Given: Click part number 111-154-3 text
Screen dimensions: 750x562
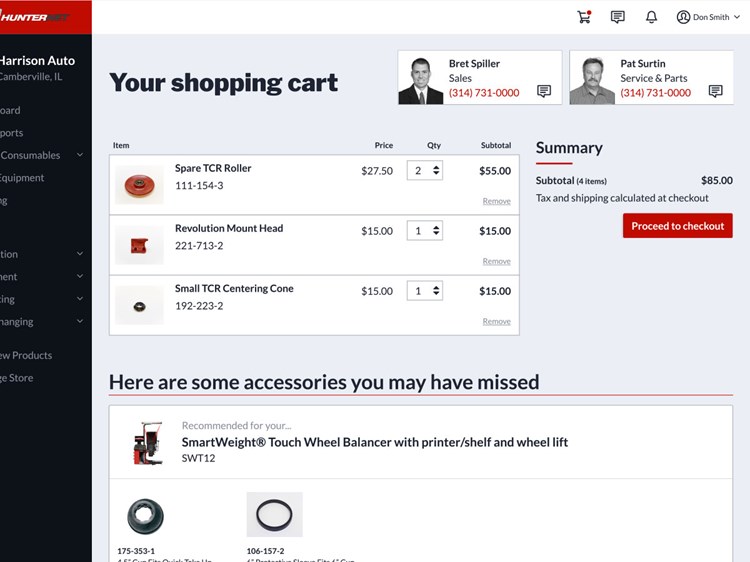Looking at the screenshot, I should point(199,186).
